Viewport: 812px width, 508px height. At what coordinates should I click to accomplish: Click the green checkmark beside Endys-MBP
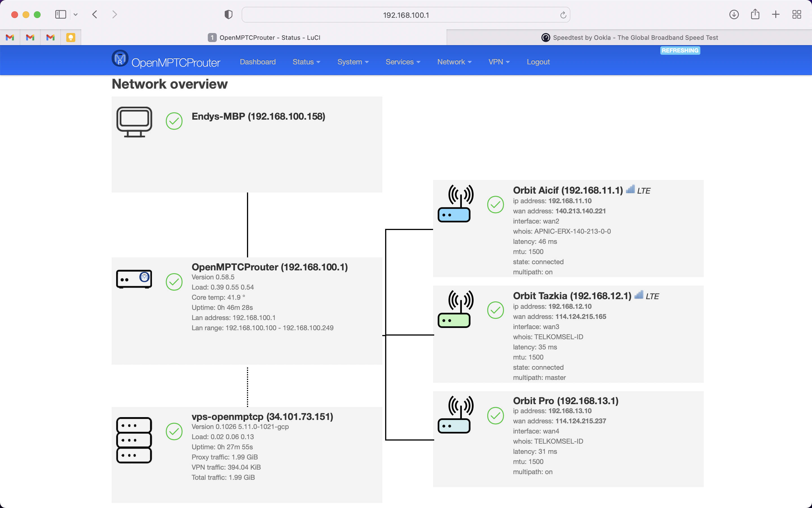(x=174, y=121)
